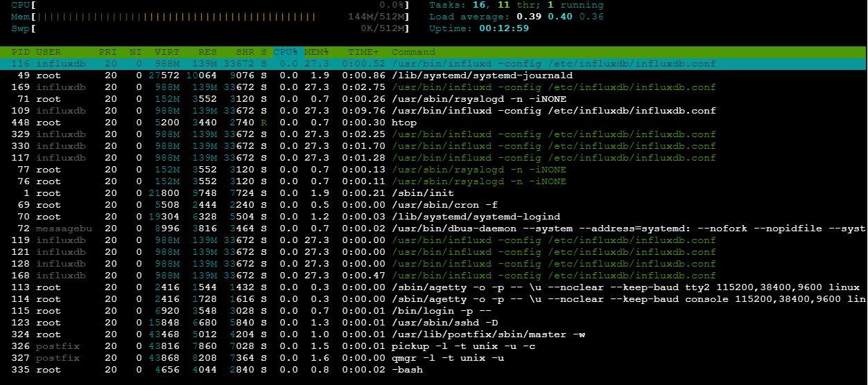The width and height of the screenshot is (868, 385).
Task: Select rsyslogd process row PID 71
Action: 433,99
